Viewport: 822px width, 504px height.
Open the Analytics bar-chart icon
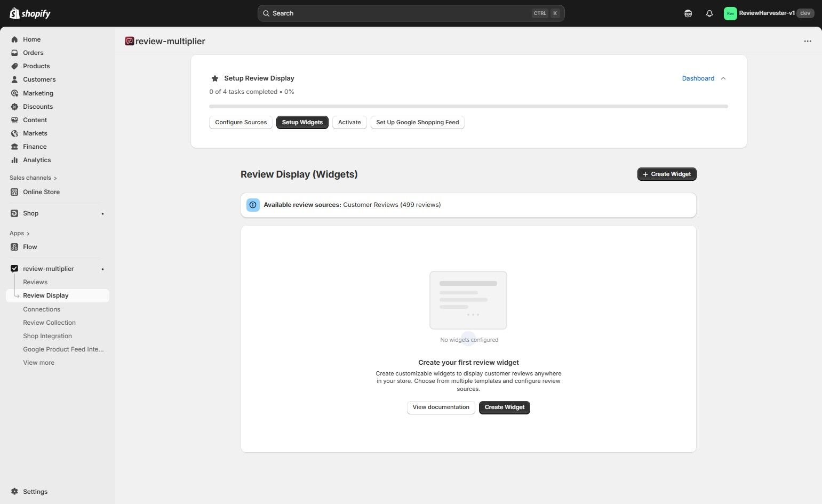pyautogui.click(x=14, y=159)
